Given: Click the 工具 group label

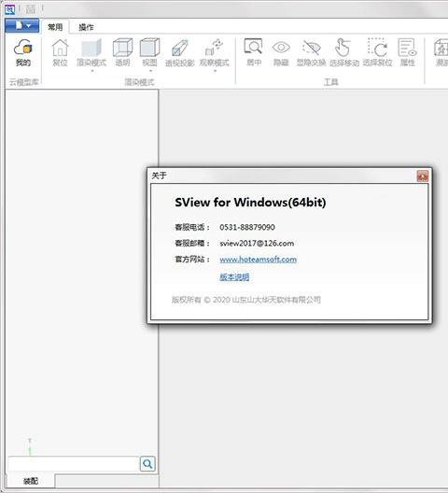Looking at the screenshot, I should tap(330, 82).
